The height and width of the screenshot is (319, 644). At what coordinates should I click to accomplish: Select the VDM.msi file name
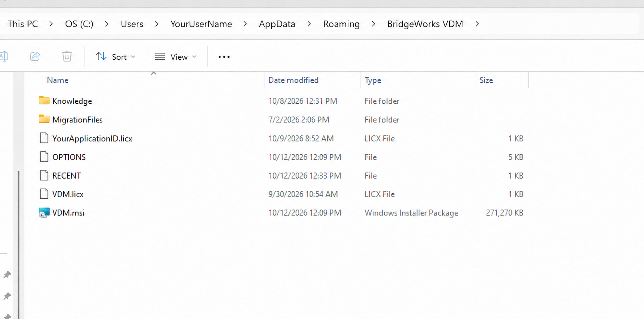(68, 213)
